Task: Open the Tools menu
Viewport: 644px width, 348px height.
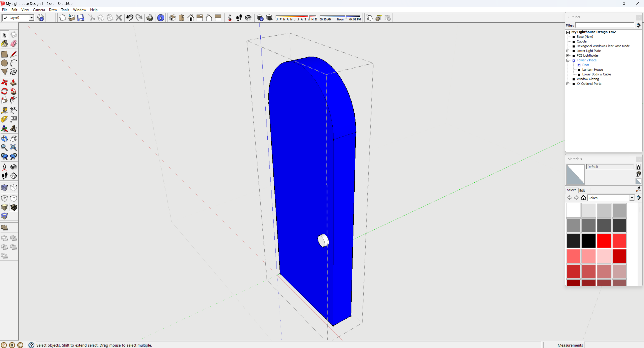Action: pos(65,10)
